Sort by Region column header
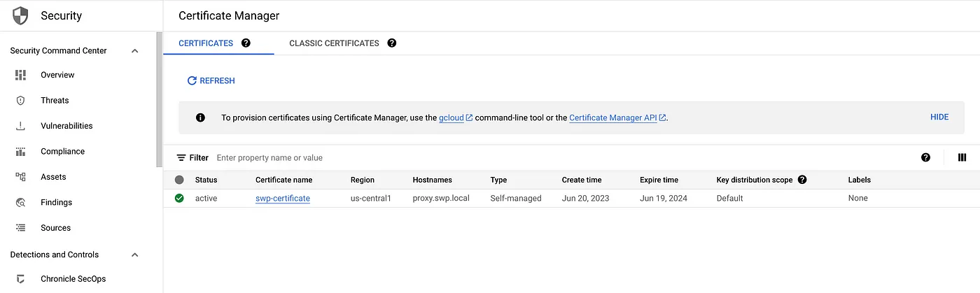 tap(363, 180)
